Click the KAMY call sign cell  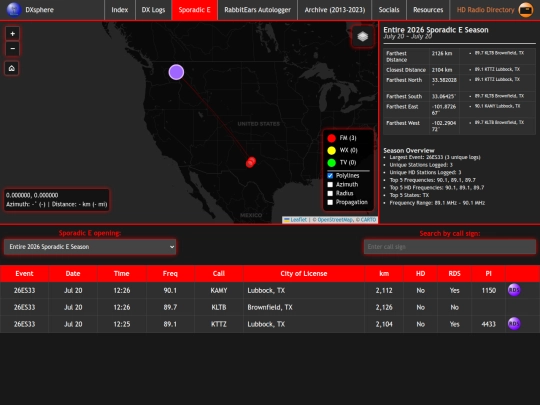[x=219, y=290]
